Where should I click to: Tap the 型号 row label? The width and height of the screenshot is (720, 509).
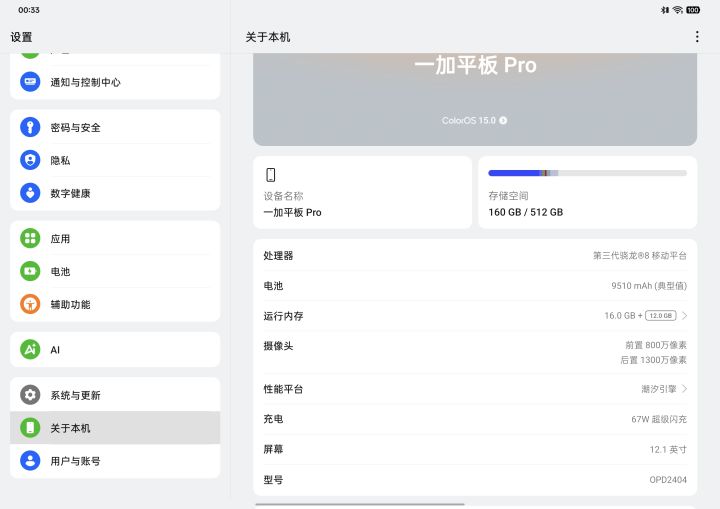click(273, 480)
